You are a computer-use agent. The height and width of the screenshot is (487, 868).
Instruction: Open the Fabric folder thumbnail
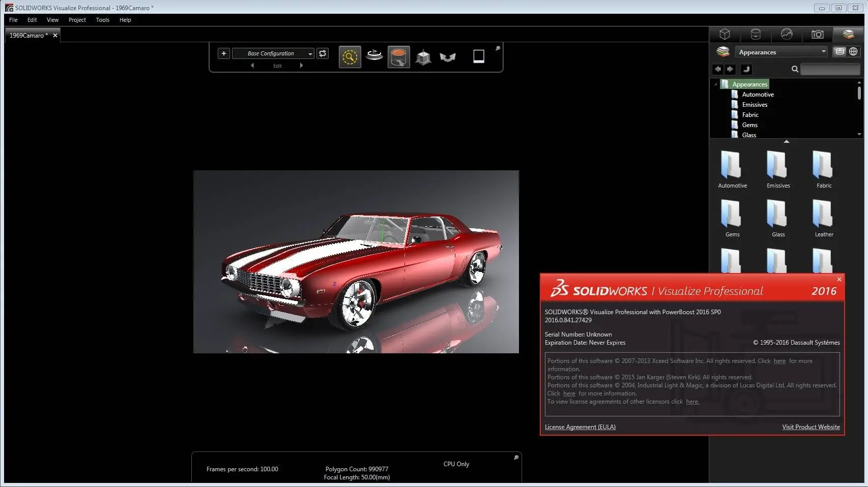click(824, 169)
